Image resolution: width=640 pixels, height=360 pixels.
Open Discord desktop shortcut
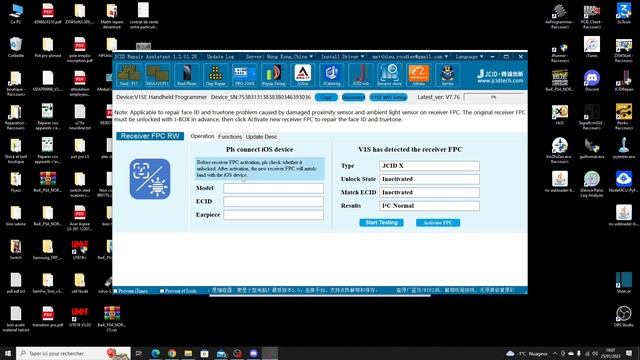[x=591, y=80]
